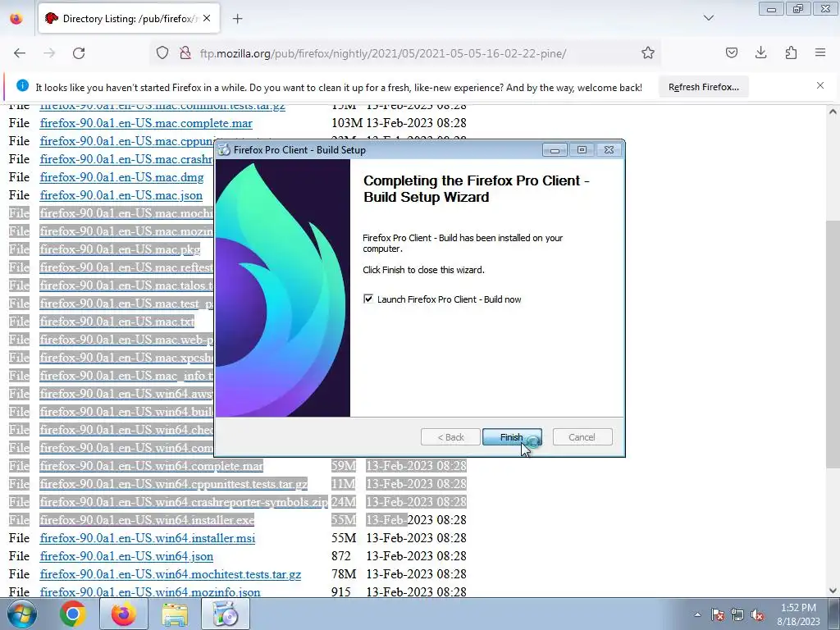Reload the directory listing page
The image size is (840, 630).
[79, 52]
